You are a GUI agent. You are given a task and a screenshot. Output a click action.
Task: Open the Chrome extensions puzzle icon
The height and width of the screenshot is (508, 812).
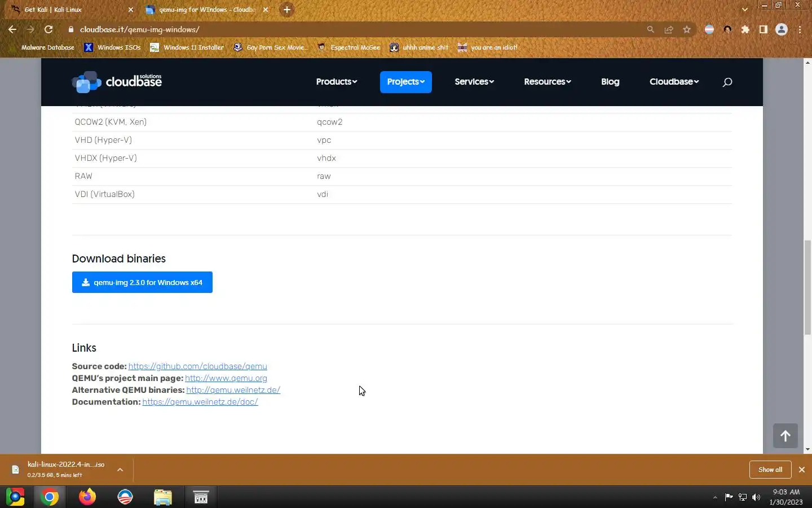click(x=745, y=29)
